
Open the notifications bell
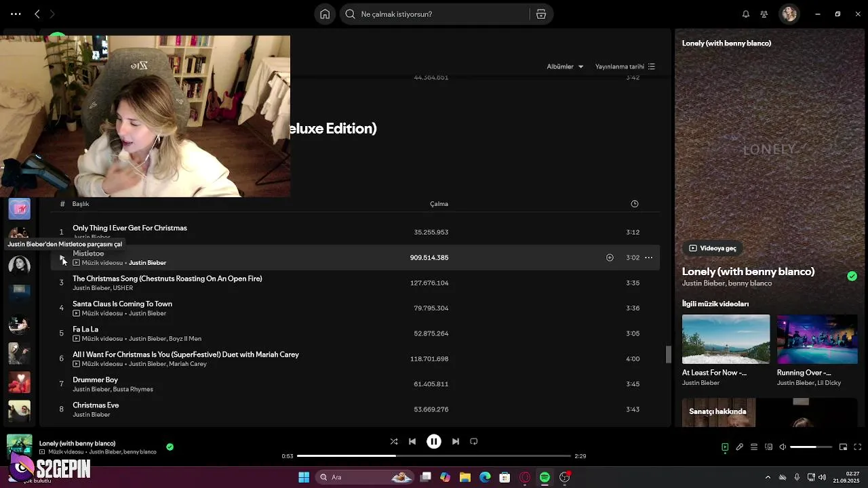pos(746,14)
